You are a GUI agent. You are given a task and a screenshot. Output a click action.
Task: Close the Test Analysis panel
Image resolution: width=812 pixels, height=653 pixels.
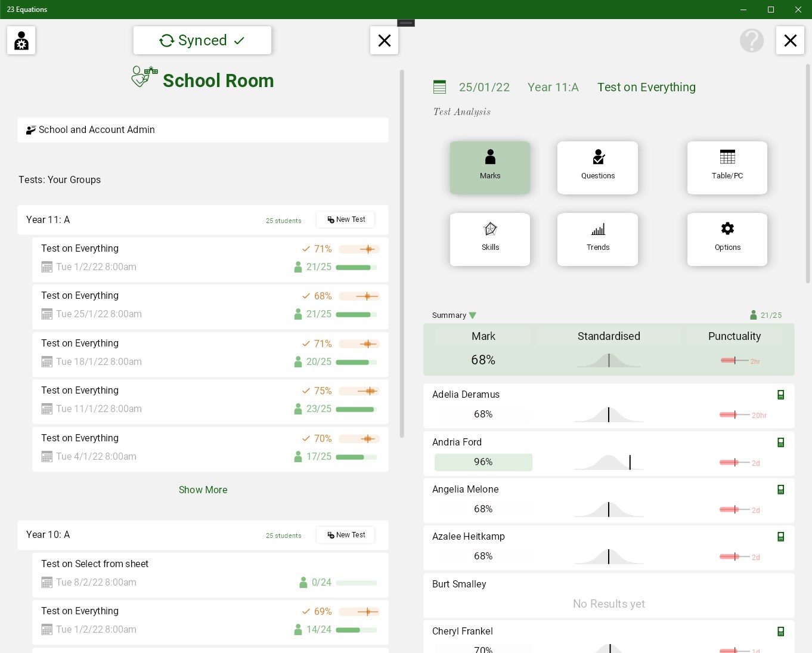(790, 41)
